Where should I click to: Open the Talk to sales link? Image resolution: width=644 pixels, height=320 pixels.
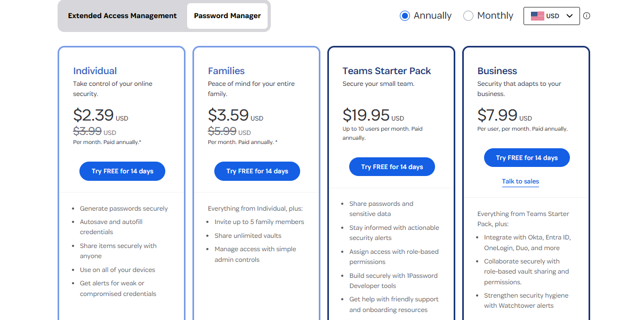pos(520,181)
